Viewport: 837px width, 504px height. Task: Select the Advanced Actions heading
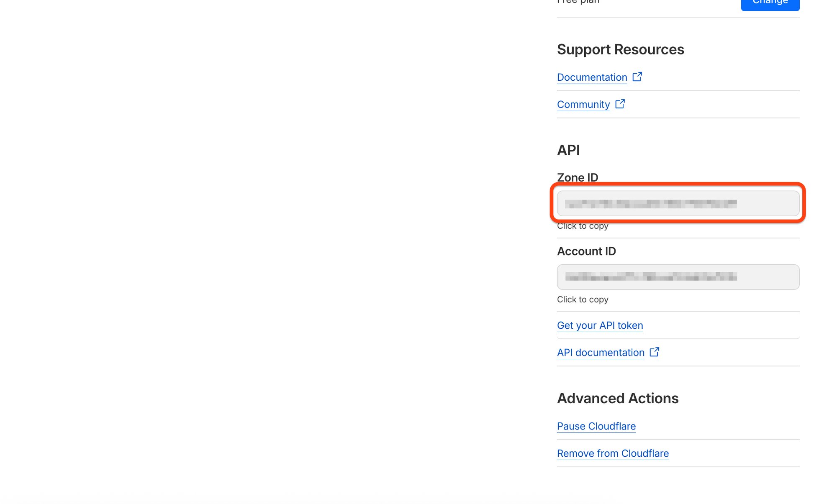[618, 398]
